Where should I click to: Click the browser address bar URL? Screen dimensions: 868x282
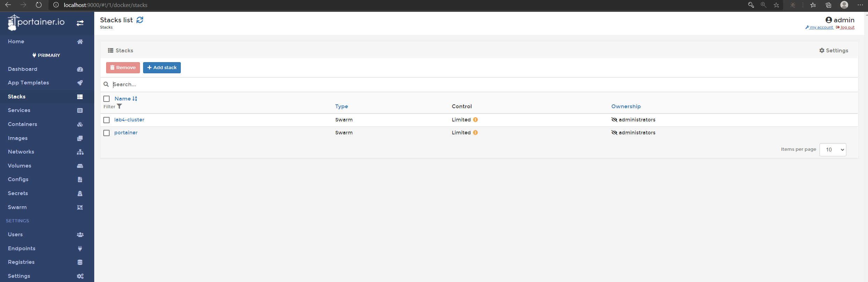pyautogui.click(x=105, y=5)
